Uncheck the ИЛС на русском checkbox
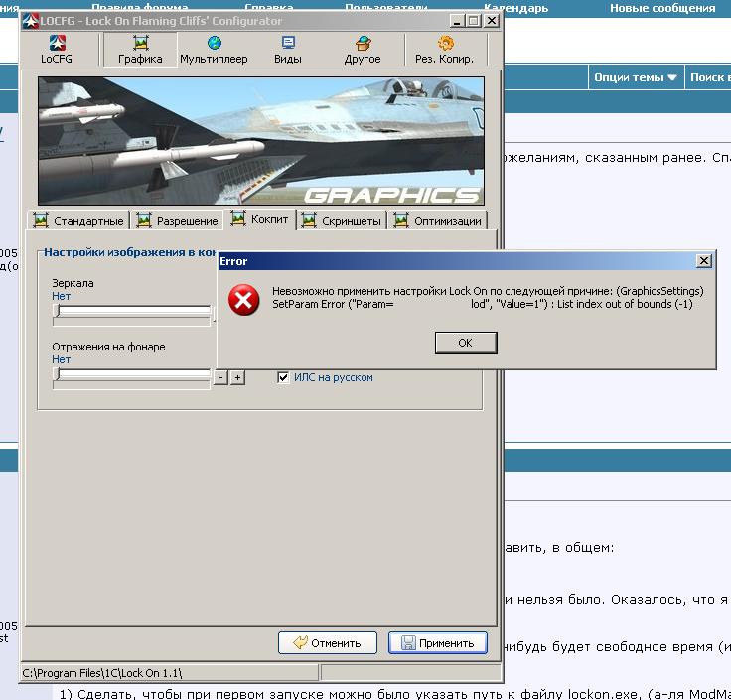The width and height of the screenshot is (731, 700). click(x=283, y=377)
